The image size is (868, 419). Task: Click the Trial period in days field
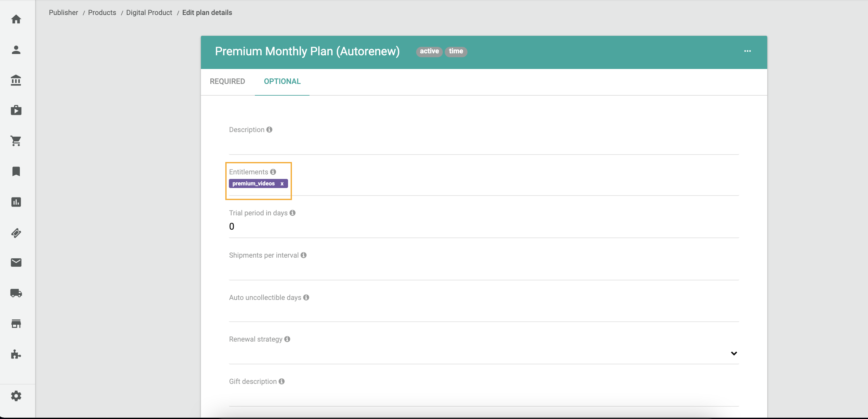pos(483,226)
